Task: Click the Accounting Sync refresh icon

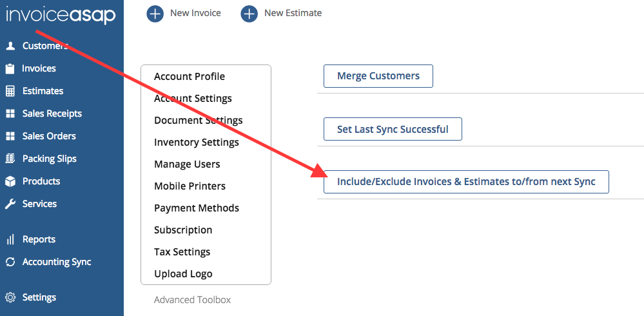Action: [10, 262]
